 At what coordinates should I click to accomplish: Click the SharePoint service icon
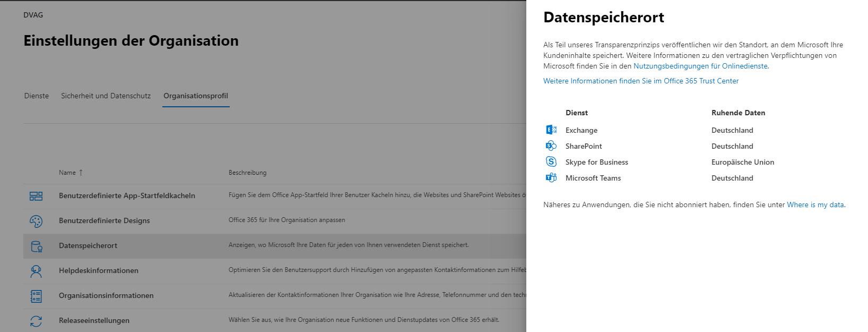click(551, 146)
